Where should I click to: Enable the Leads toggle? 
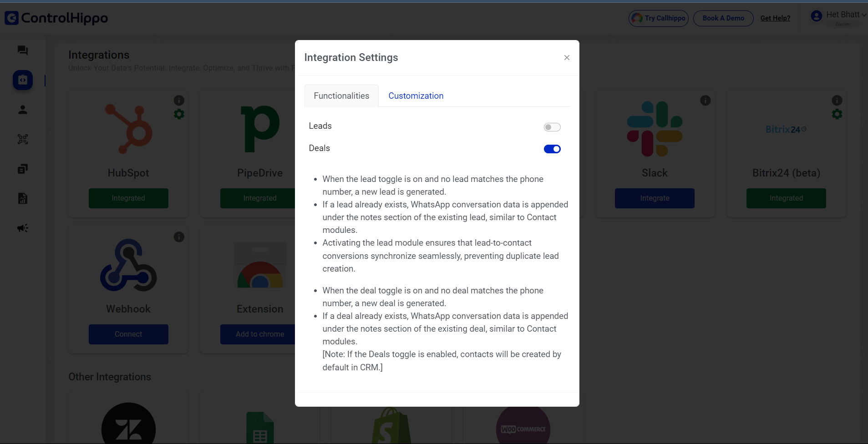click(552, 127)
